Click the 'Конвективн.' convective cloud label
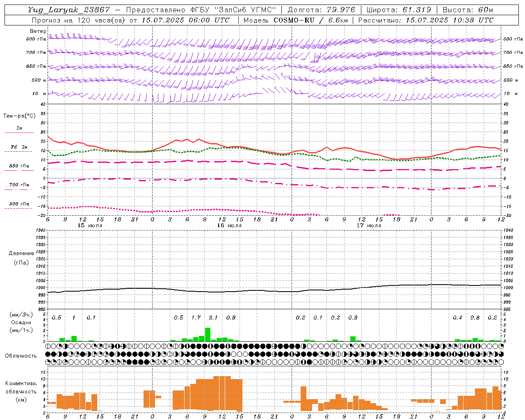 (x=21, y=383)
